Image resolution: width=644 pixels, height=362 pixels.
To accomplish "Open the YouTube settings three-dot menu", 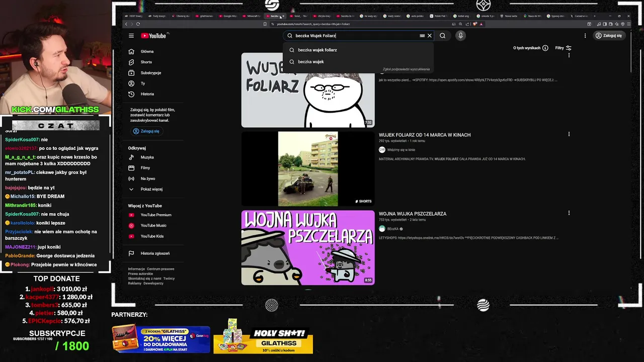I will (x=585, y=36).
